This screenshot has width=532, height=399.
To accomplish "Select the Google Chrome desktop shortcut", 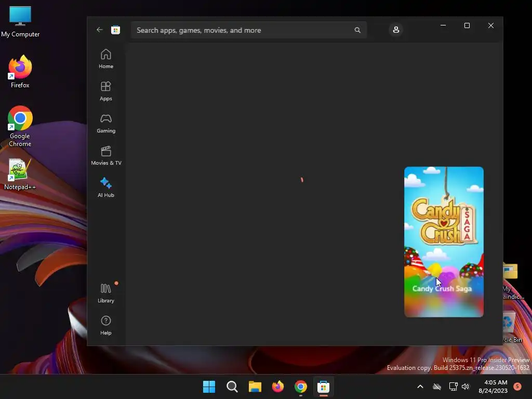I will point(20,126).
